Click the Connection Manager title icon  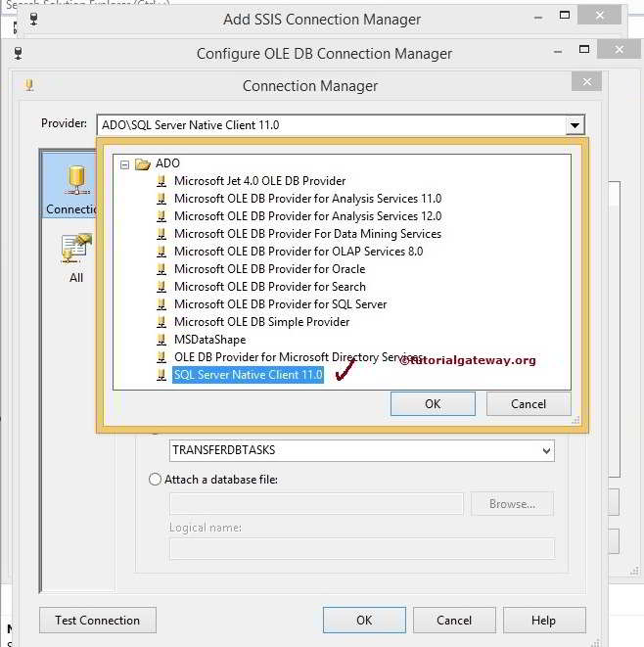[29, 85]
